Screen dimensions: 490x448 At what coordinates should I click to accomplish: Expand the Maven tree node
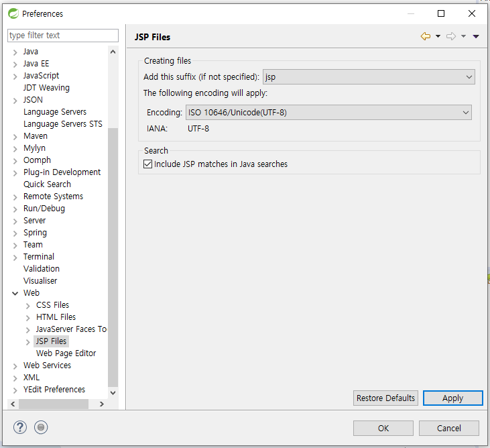[15, 137]
